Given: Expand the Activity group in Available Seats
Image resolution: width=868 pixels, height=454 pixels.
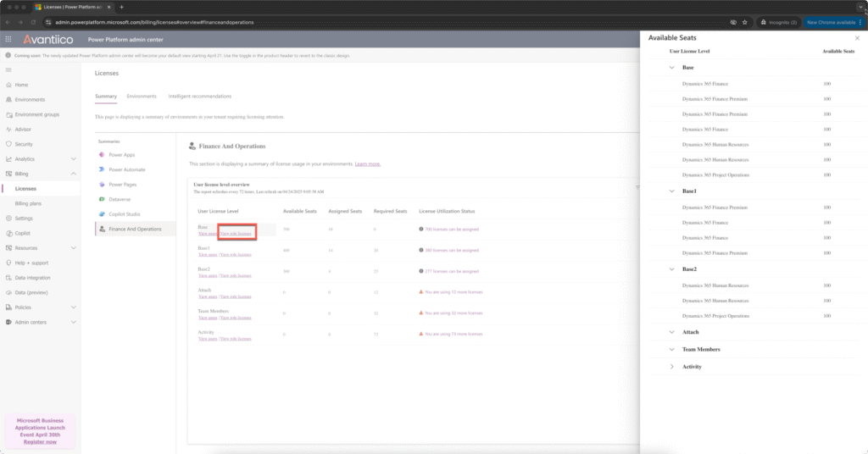Looking at the screenshot, I should (672, 367).
